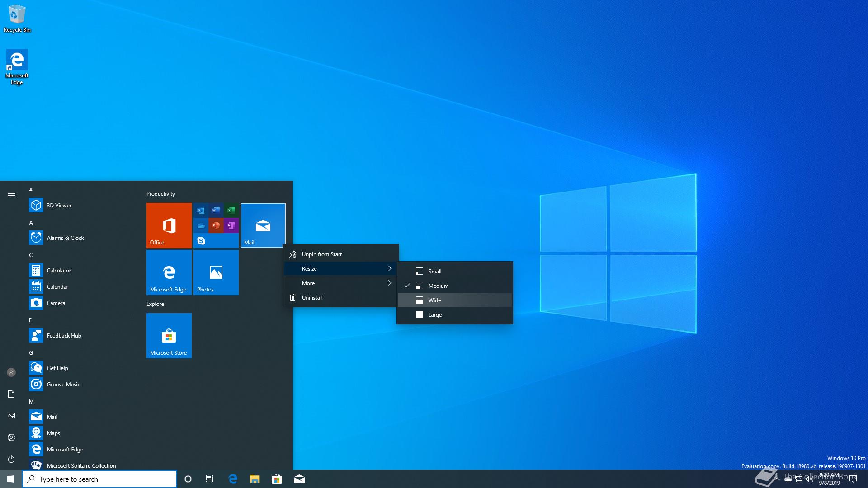The height and width of the screenshot is (488, 868).
Task: Click the Outlook icon in Office folder tile
Action: point(201,210)
